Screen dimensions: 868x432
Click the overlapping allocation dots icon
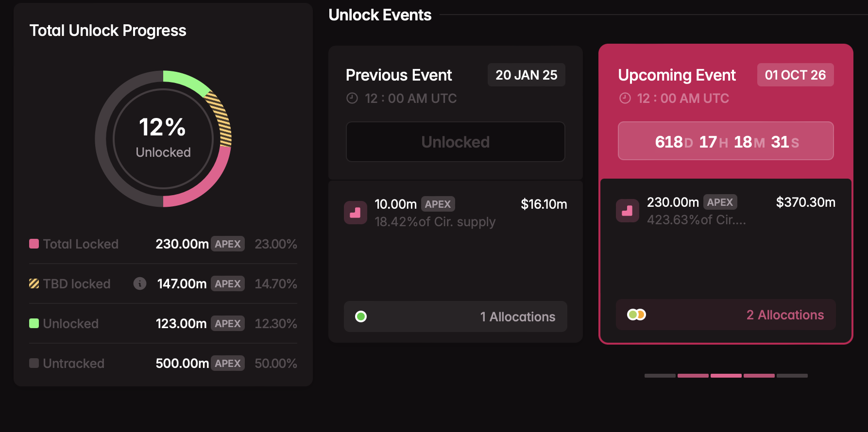pos(636,315)
